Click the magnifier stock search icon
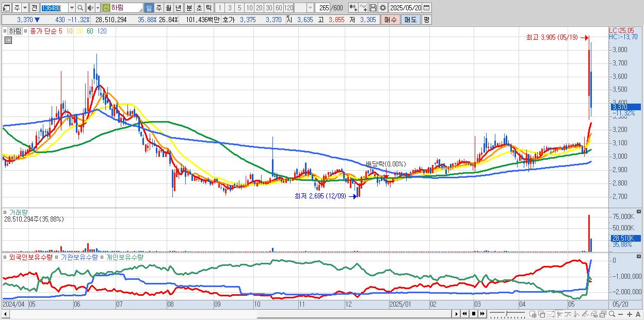 tap(81, 8)
